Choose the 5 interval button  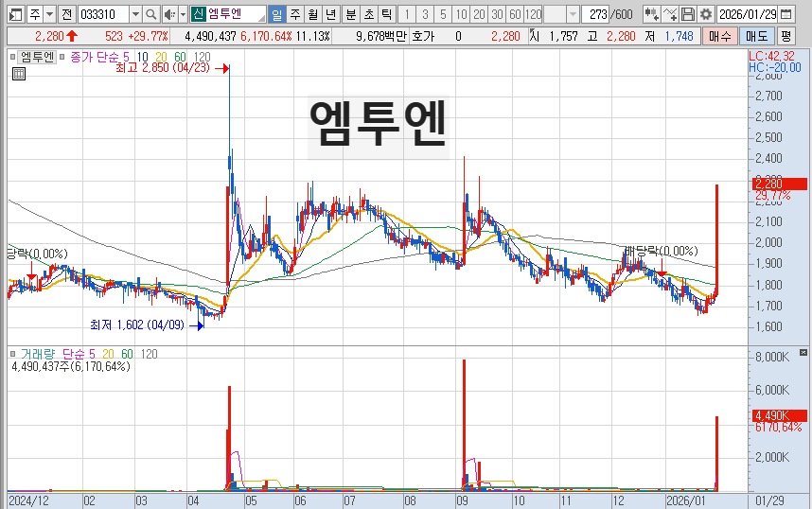[443, 14]
